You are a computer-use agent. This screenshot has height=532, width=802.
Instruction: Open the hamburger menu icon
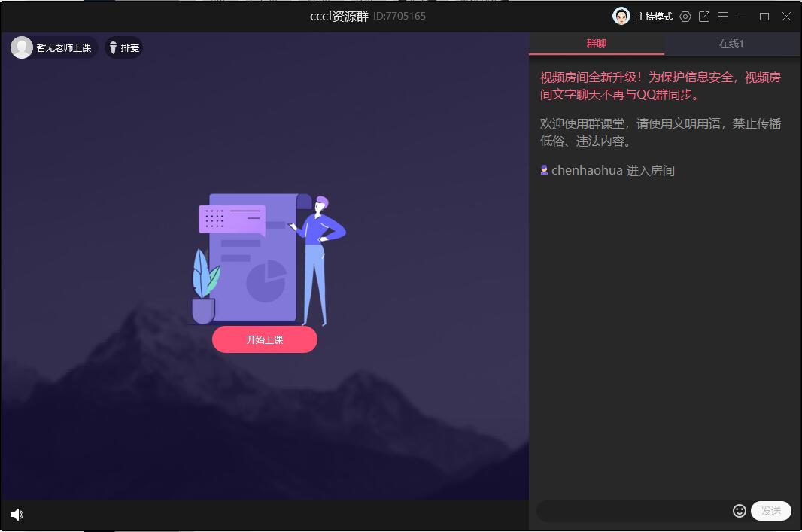click(723, 16)
